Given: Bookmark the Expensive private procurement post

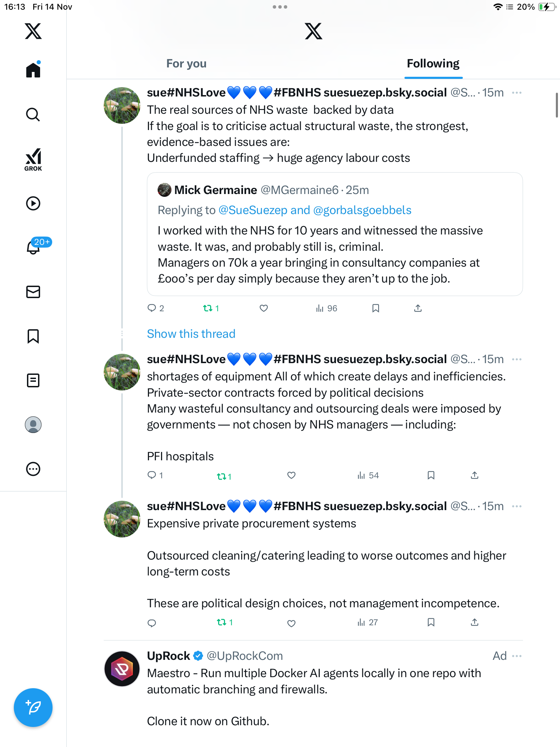Looking at the screenshot, I should pos(431,622).
